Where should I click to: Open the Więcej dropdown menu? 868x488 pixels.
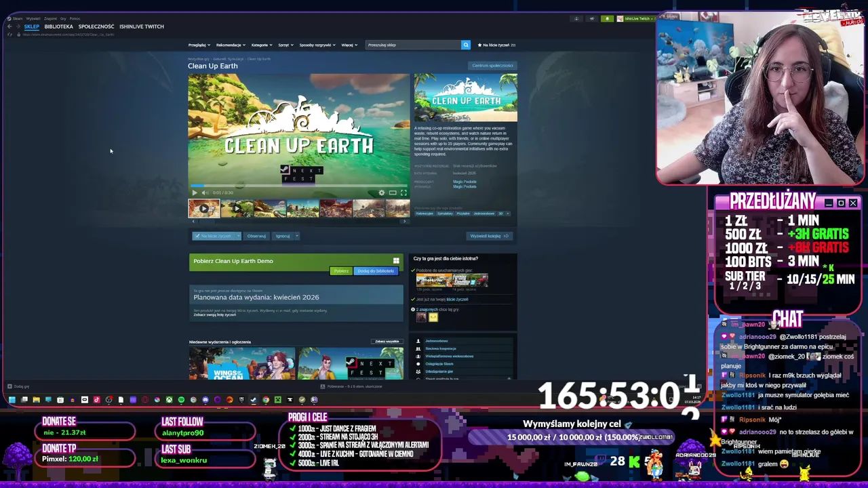349,45
